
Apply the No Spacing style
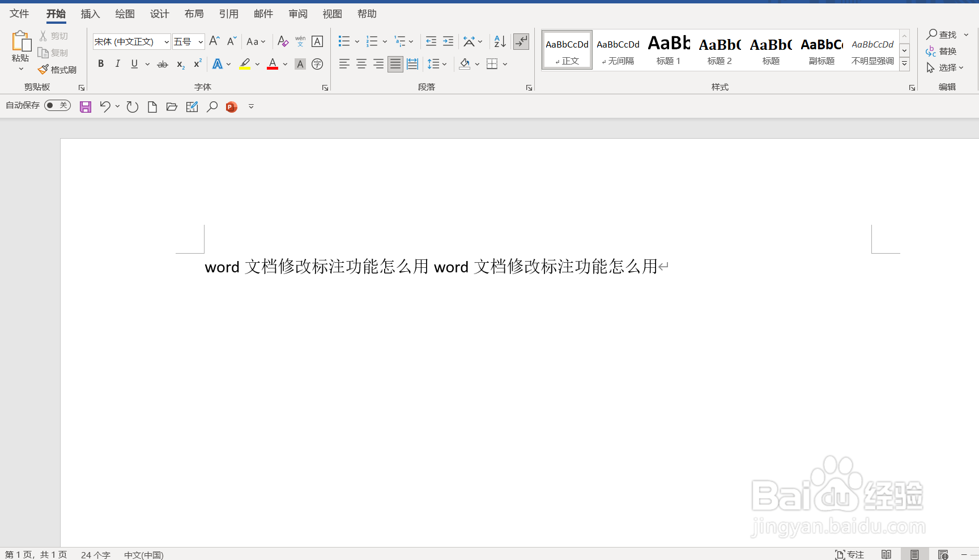(618, 50)
